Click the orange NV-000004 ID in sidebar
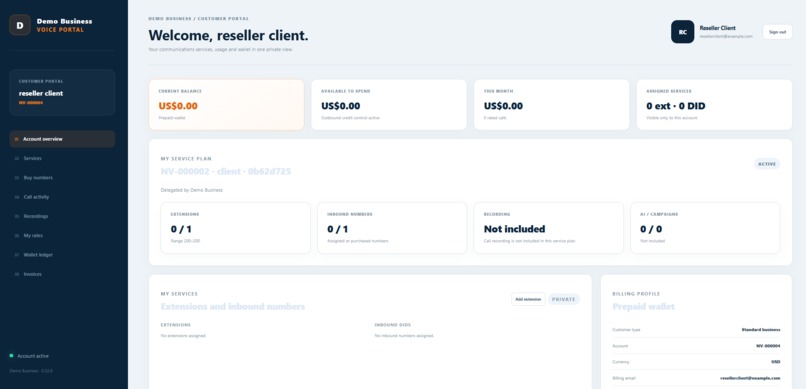The height and width of the screenshot is (389, 806). (x=31, y=103)
